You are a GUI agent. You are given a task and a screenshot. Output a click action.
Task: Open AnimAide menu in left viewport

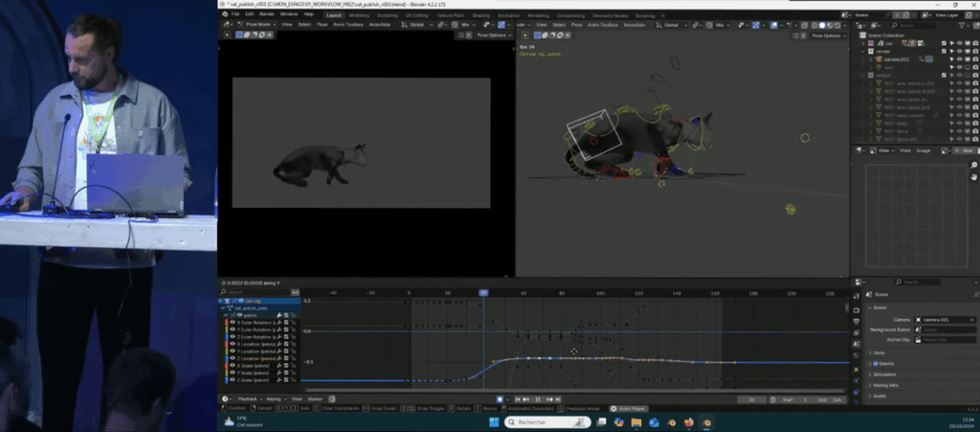click(x=379, y=24)
